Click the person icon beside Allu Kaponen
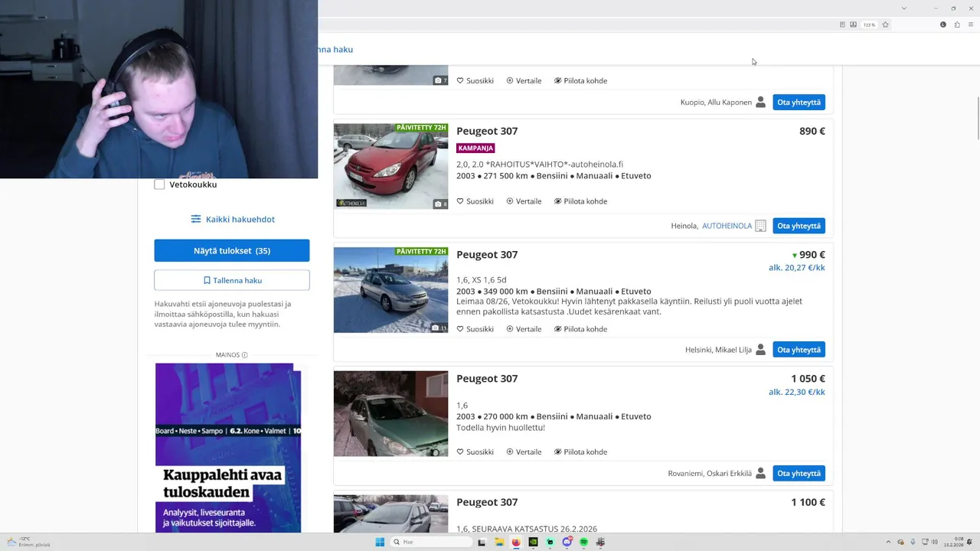 click(760, 102)
